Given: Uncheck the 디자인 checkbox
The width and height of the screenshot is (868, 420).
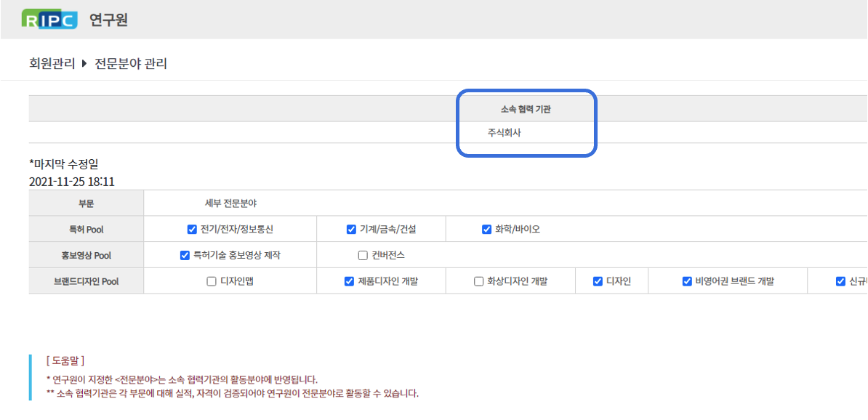Looking at the screenshot, I should point(598,281).
